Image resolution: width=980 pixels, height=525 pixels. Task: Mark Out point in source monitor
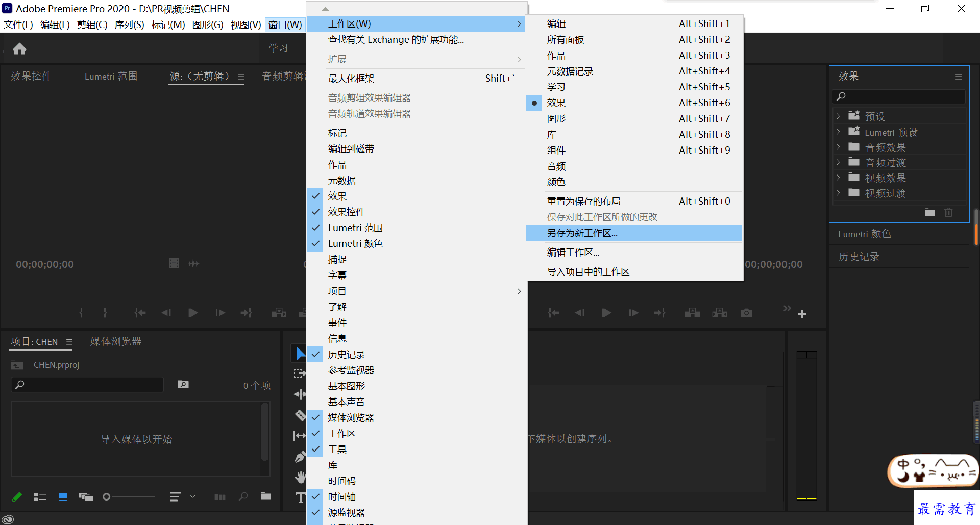point(105,313)
